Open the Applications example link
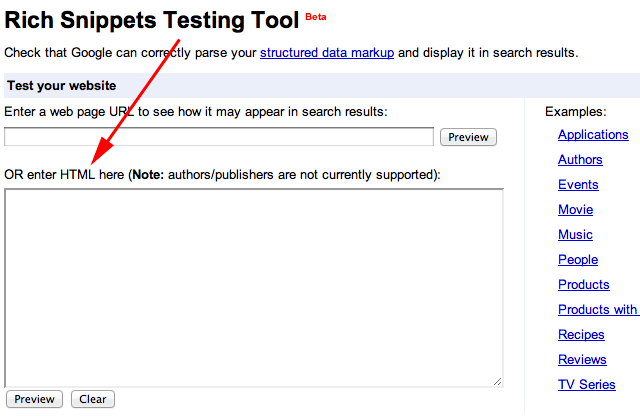 pos(593,135)
